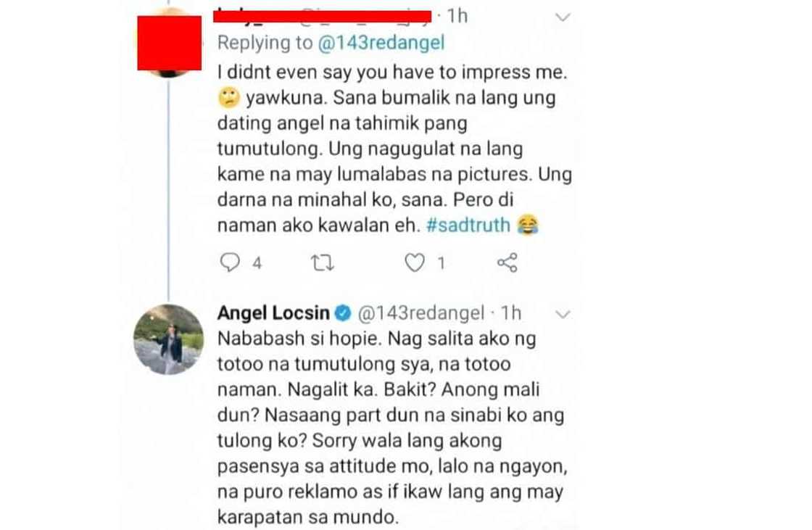This screenshot has height=530, width=812.
Task: Open @143redangel in the 'Replying to' line
Action: (x=382, y=43)
